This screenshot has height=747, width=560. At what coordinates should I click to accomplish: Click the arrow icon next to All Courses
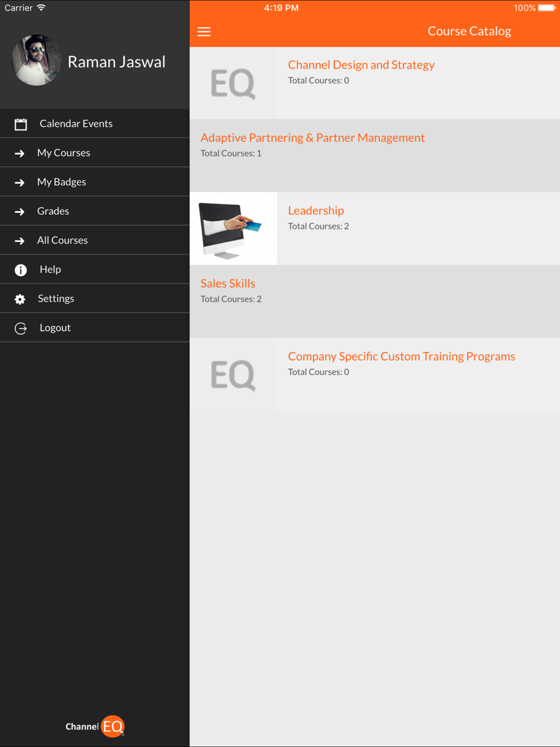20,241
